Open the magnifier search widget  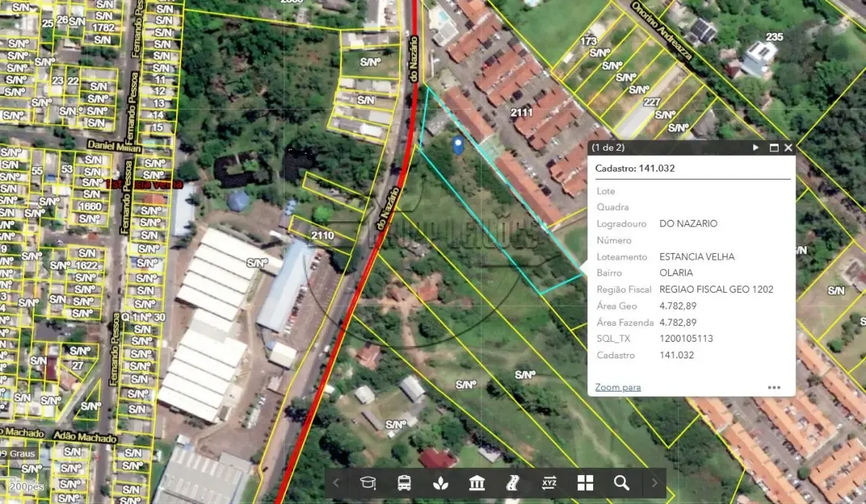621,483
